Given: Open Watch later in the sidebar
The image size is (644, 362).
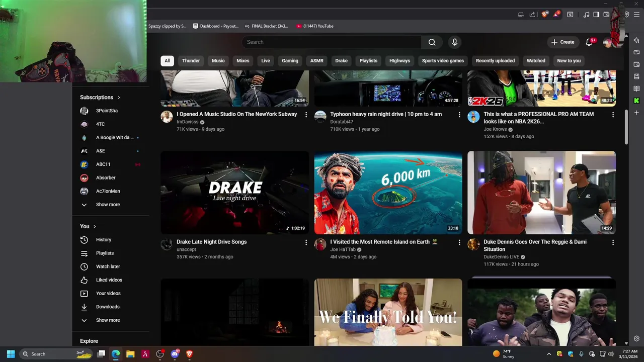Looking at the screenshot, I should tap(111, 266).
